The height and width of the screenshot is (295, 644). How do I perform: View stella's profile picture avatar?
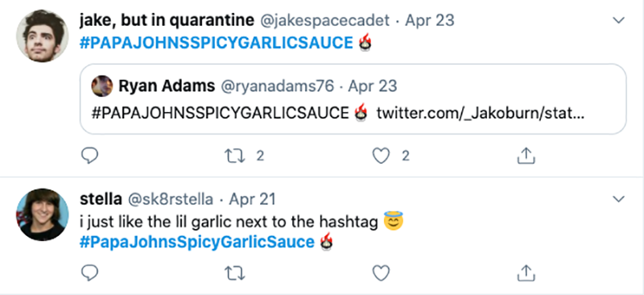[43, 214]
